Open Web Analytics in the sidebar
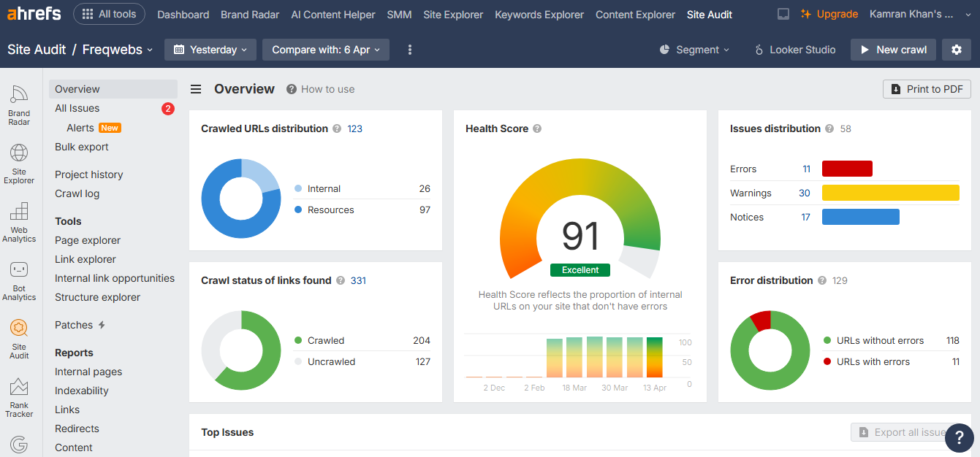This screenshot has height=457, width=980. 19,222
